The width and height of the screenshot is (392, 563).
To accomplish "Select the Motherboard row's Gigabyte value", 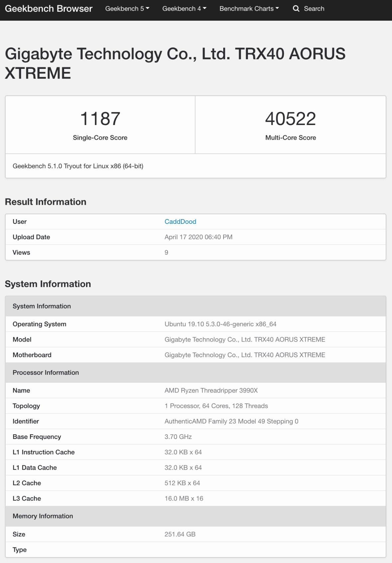I will (x=245, y=355).
